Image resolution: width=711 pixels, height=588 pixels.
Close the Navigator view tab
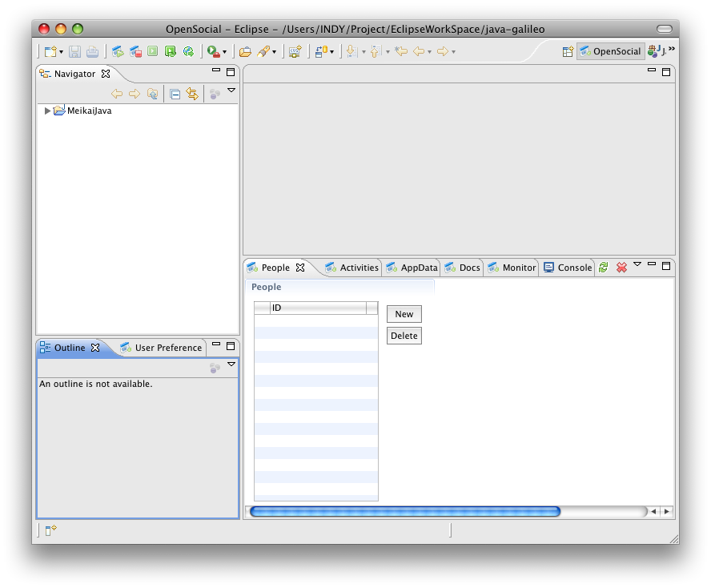106,74
